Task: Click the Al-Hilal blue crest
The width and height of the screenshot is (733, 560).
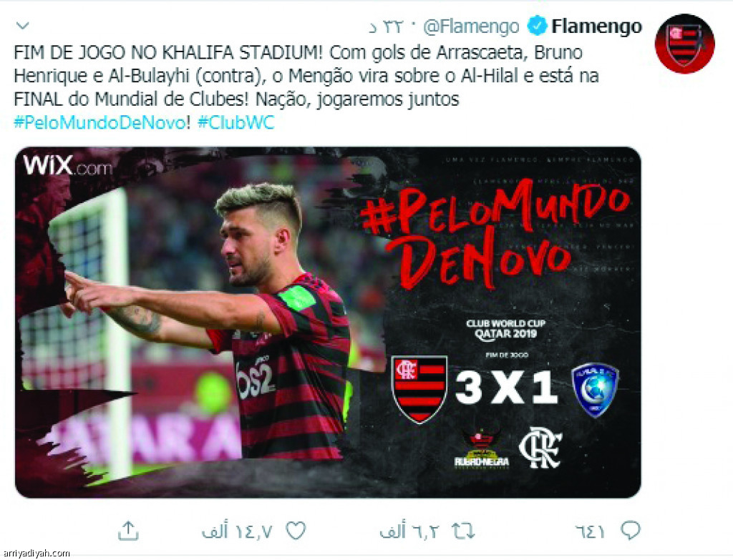Action: (x=595, y=390)
